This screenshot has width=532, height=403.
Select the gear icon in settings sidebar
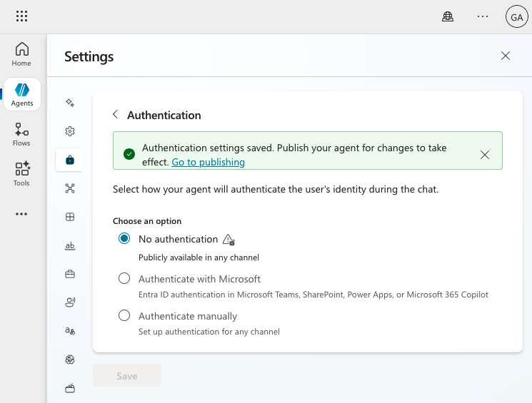click(70, 131)
